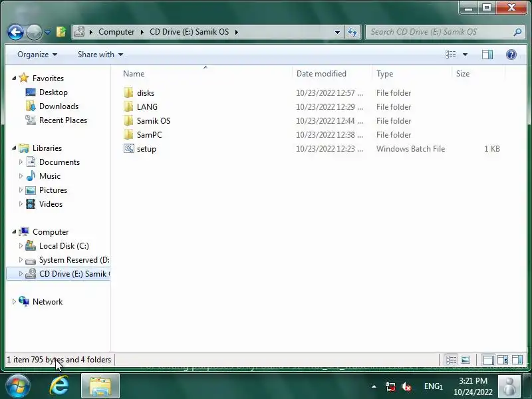
Task: Select the Samik OS folder icon
Action: (128, 120)
